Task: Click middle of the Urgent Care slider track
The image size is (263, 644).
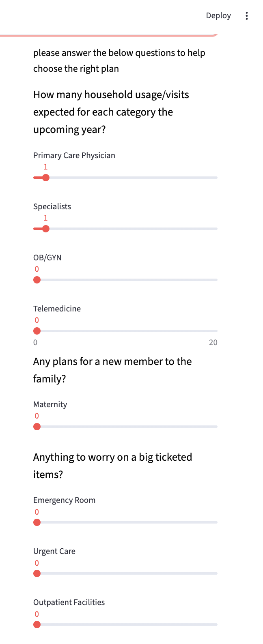Action: coord(125,573)
